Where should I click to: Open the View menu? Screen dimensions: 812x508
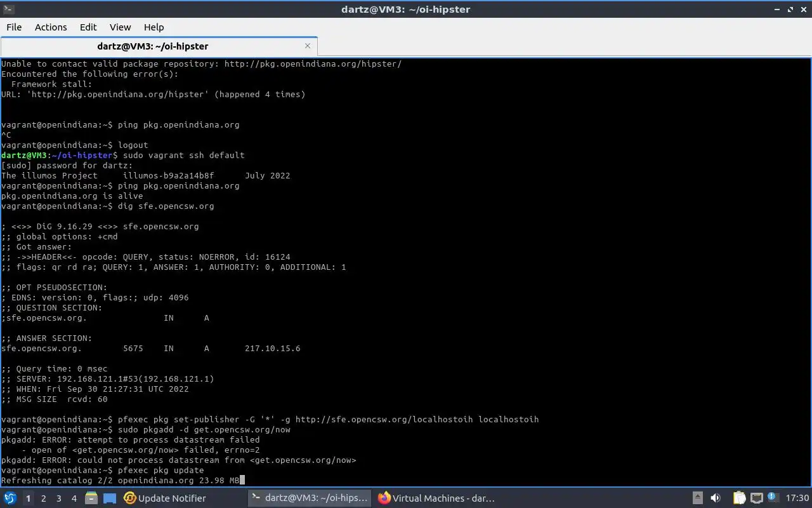[x=120, y=27]
